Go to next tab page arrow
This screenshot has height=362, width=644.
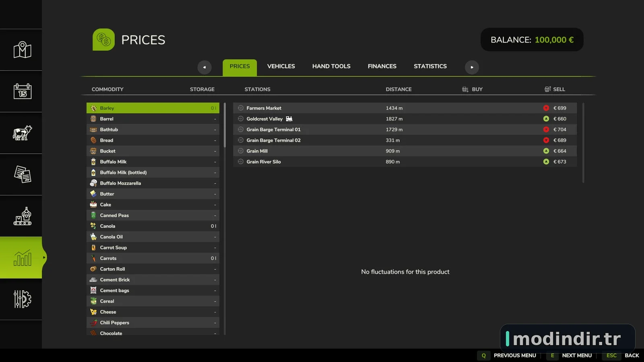pyautogui.click(x=472, y=67)
